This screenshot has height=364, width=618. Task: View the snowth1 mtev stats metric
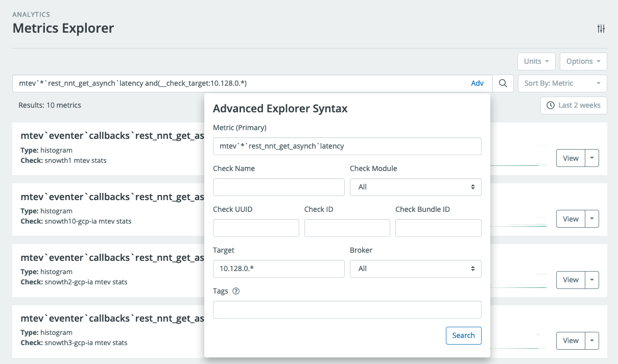(x=570, y=158)
